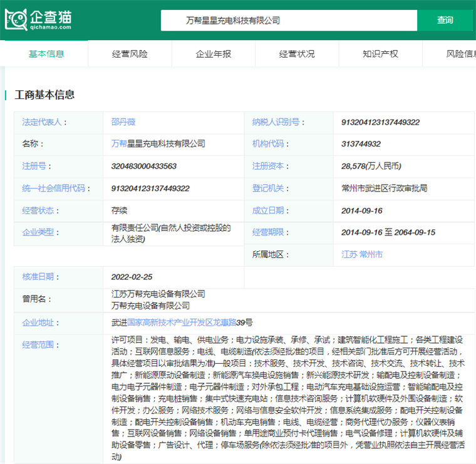Viewport: 476px width, 464px height.
Task: Open legal representative 邵丹薇 link
Action: click(x=123, y=122)
